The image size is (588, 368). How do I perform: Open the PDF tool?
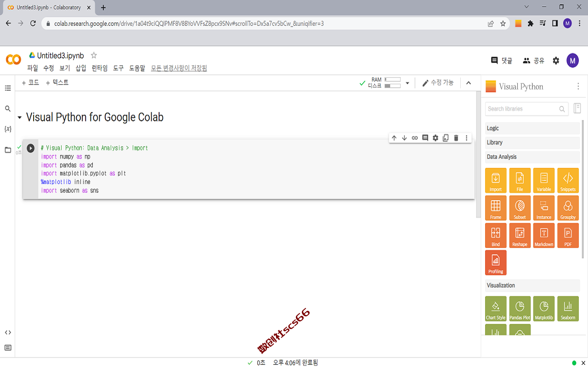[x=568, y=236]
